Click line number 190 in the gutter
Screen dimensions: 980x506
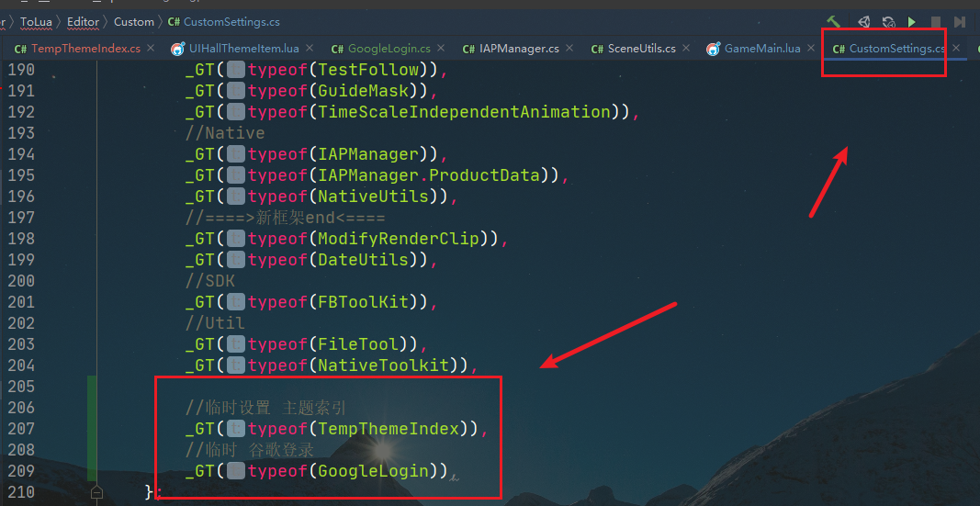click(21, 70)
